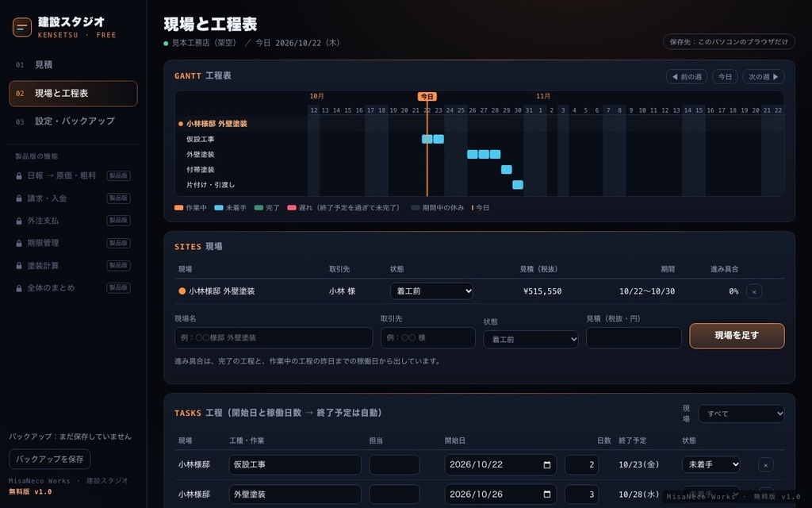Open 未着手 status dropdown for 仮設工事
This screenshot has width=812, height=508.
point(711,465)
